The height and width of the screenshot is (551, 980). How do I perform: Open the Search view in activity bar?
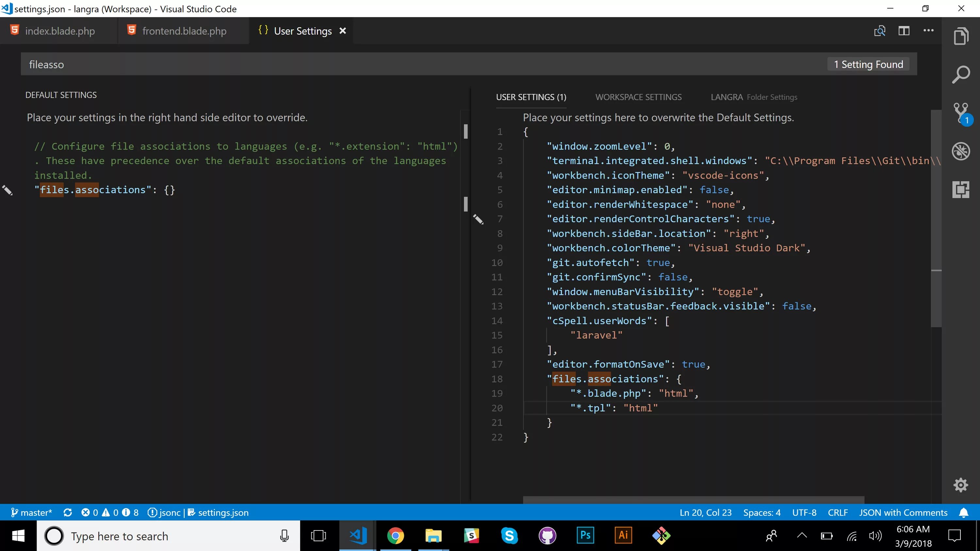[961, 74]
